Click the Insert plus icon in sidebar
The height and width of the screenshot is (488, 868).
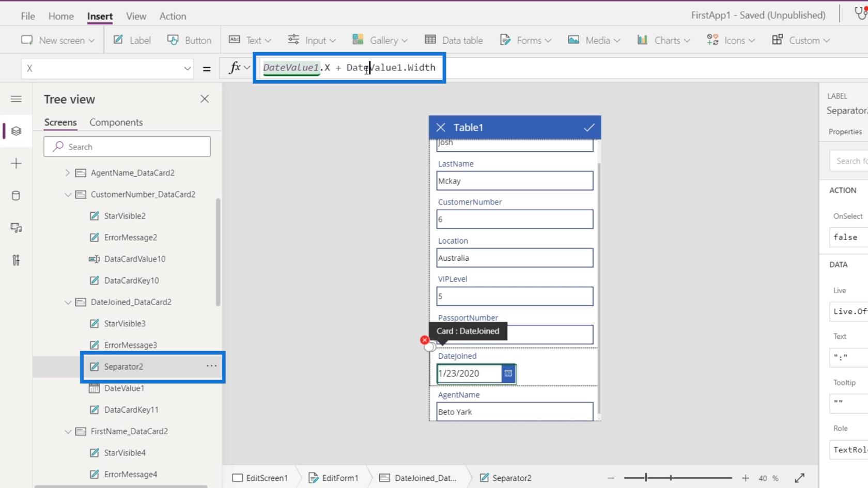16,164
